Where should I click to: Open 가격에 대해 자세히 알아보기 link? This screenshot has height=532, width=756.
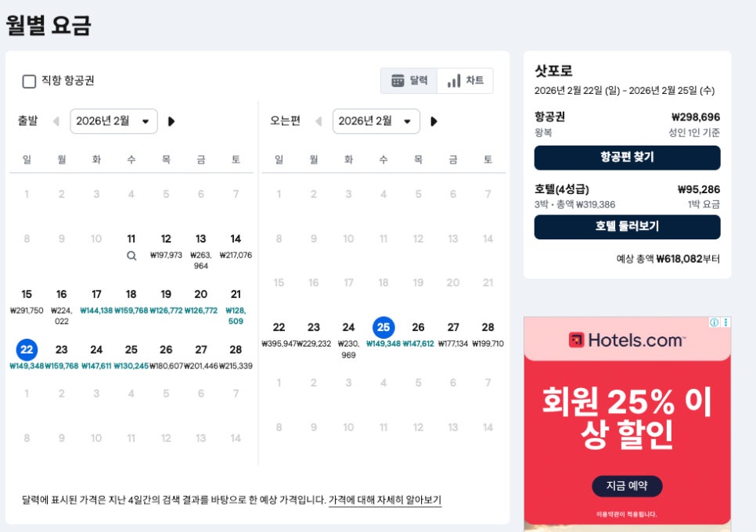(385, 500)
